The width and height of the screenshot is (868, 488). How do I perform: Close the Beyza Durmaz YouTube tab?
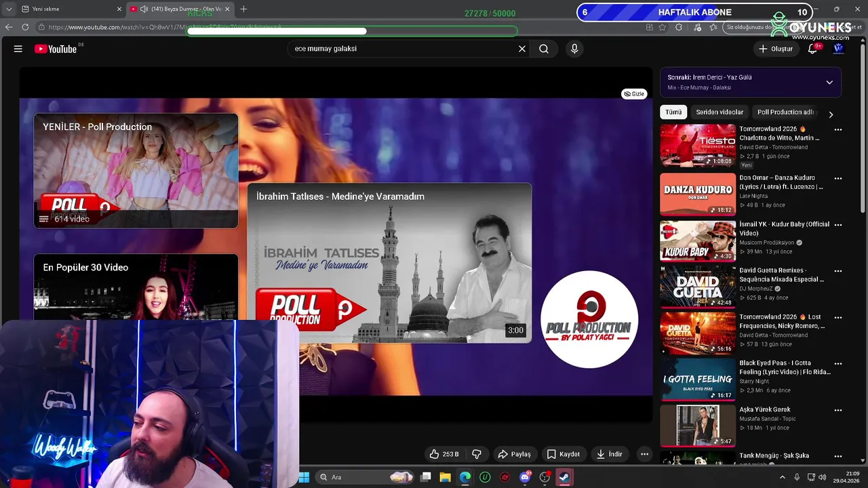click(227, 9)
